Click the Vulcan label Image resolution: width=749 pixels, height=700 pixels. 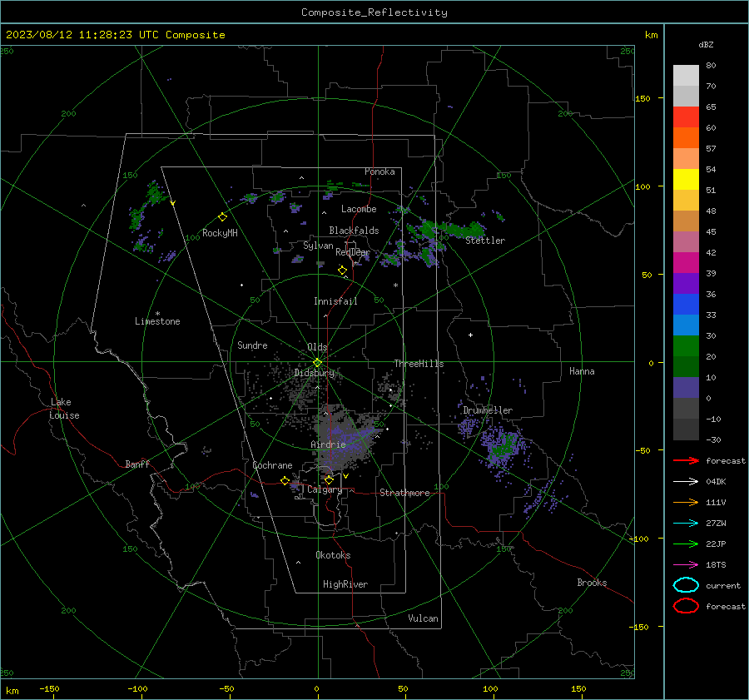tap(424, 618)
